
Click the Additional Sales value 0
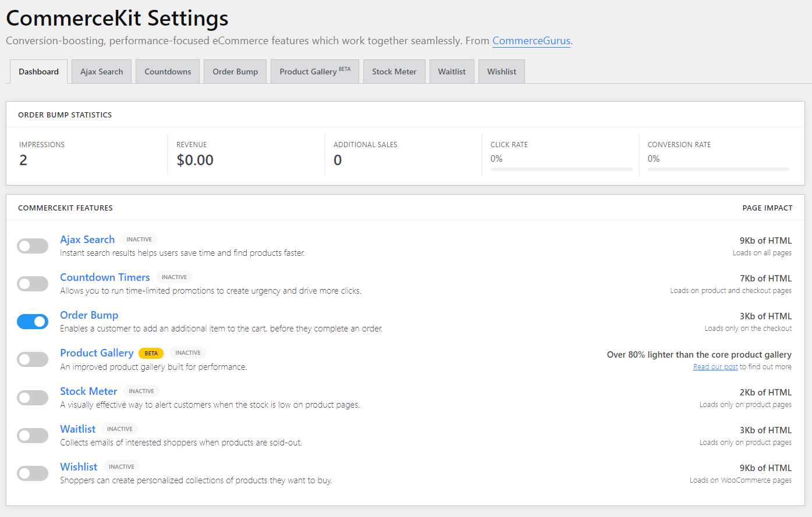[338, 161]
